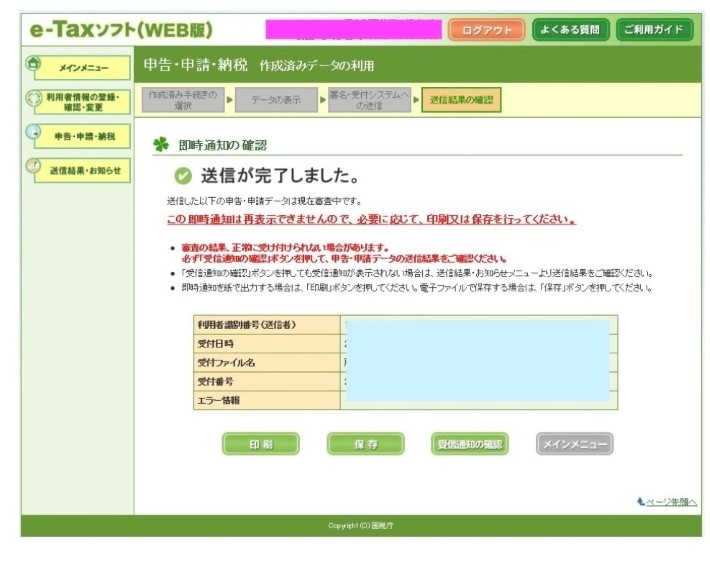This screenshot has height=565, width=710.
Task: Click the green checkmark next to 送信が完了しました
Action: pos(182,176)
